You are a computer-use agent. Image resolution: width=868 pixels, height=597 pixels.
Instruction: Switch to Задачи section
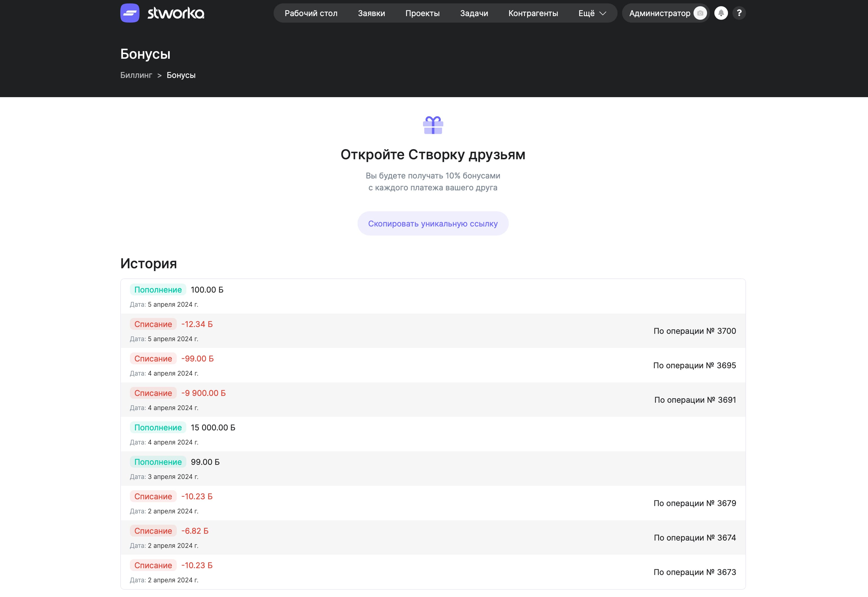[474, 13]
